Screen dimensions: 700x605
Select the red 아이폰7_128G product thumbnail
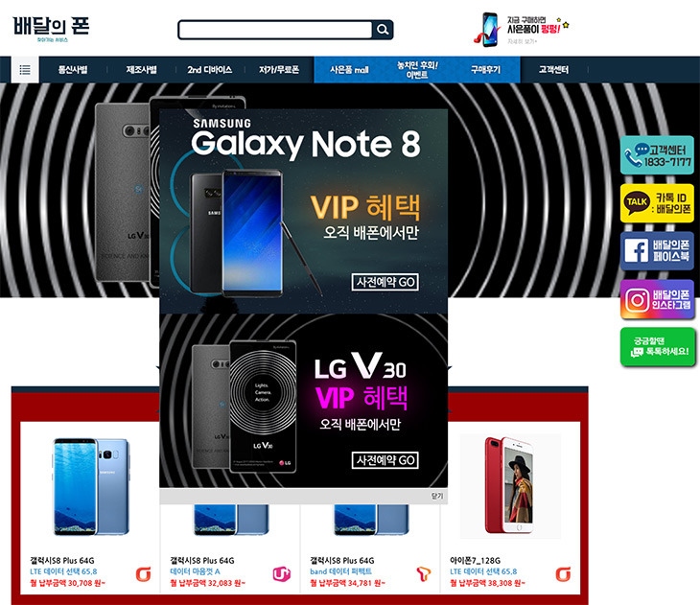point(510,486)
